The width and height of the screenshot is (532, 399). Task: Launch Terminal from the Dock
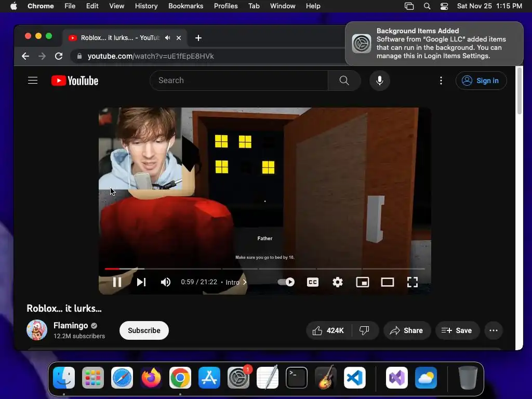point(297,378)
